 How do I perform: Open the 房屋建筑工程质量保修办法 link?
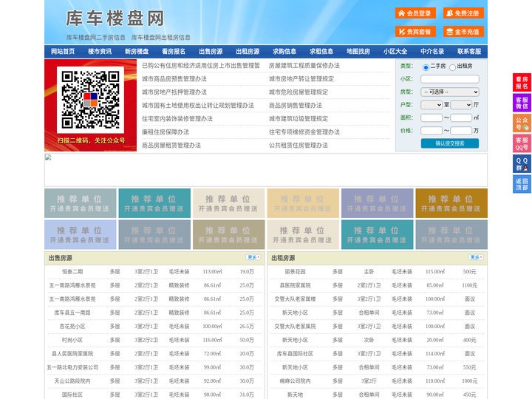click(x=304, y=66)
